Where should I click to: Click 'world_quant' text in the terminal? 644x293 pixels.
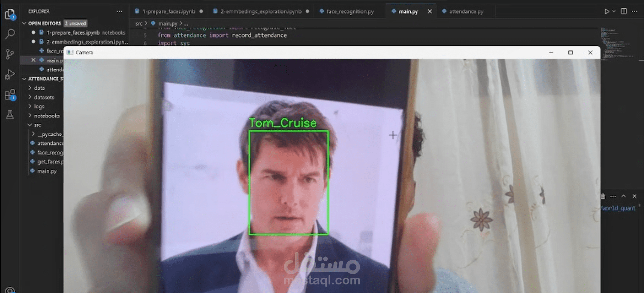[618, 208]
